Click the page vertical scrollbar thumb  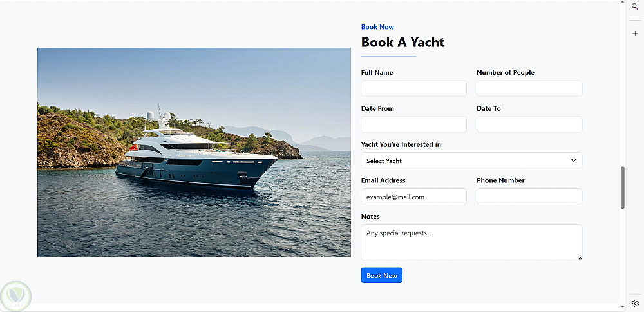pos(623,187)
